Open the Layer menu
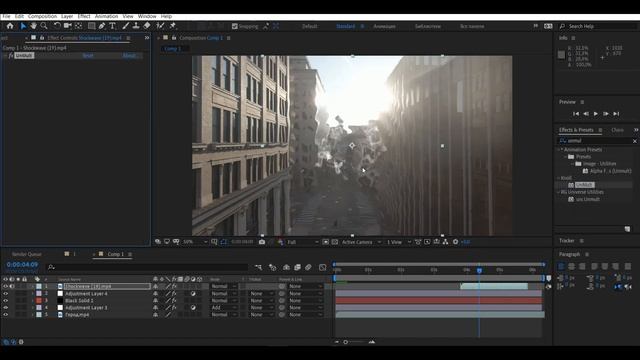The height and width of the screenshot is (360, 640). click(67, 16)
